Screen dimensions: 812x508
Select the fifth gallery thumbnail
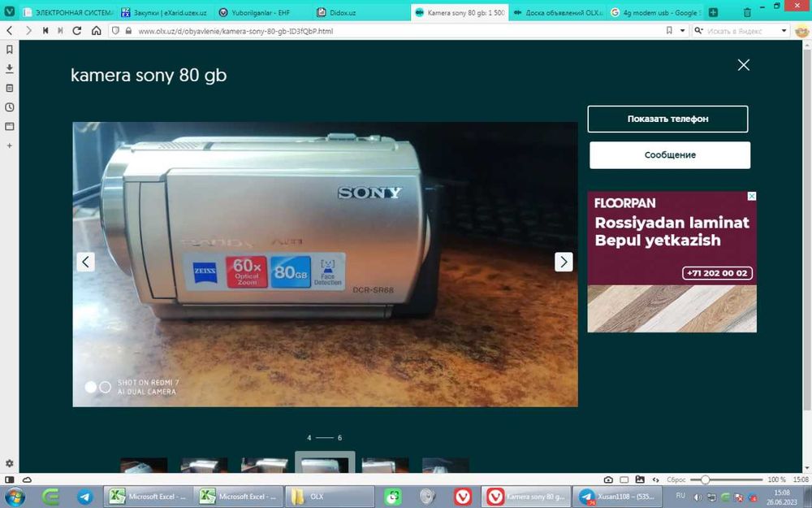pyautogui.click(x=385, y=464)
